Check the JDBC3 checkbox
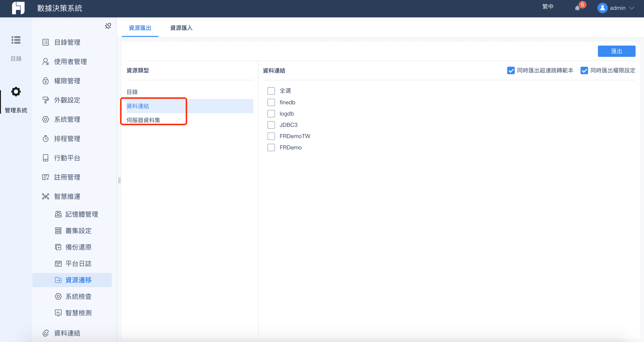The height and width of the screenshot is (342, 644). (271, 125)
